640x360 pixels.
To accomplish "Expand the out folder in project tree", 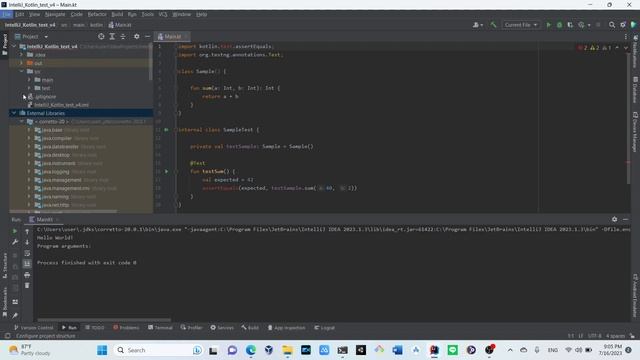I will [x=22, y=63].
